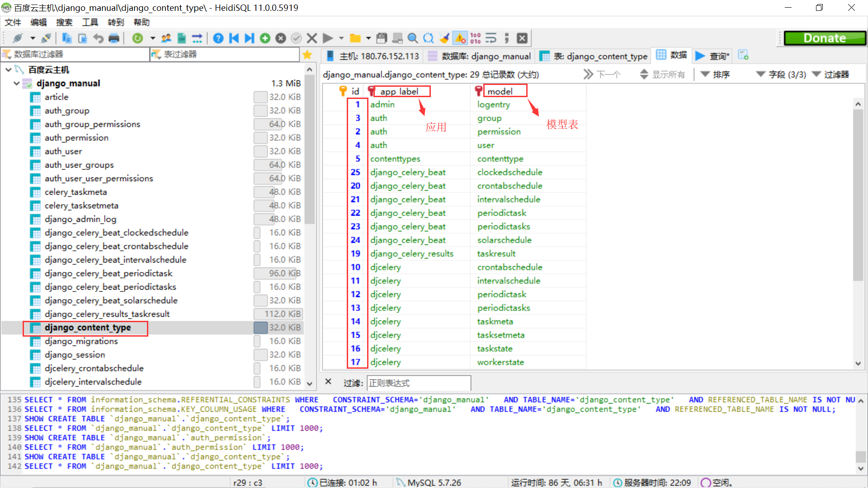Switch to the 表: django_content_type tab
The image size is (868, 488).
coord(594,56)
